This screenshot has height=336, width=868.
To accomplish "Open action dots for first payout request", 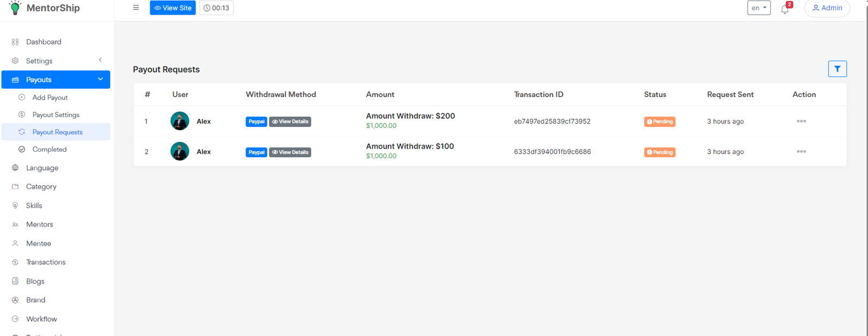I will click(x=801, y=121).
